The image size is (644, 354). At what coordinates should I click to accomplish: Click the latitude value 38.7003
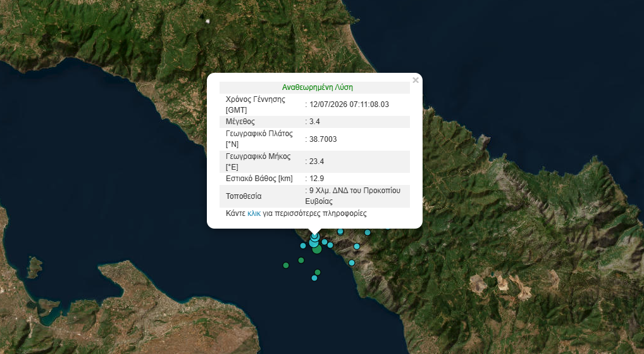click(323, 139)
